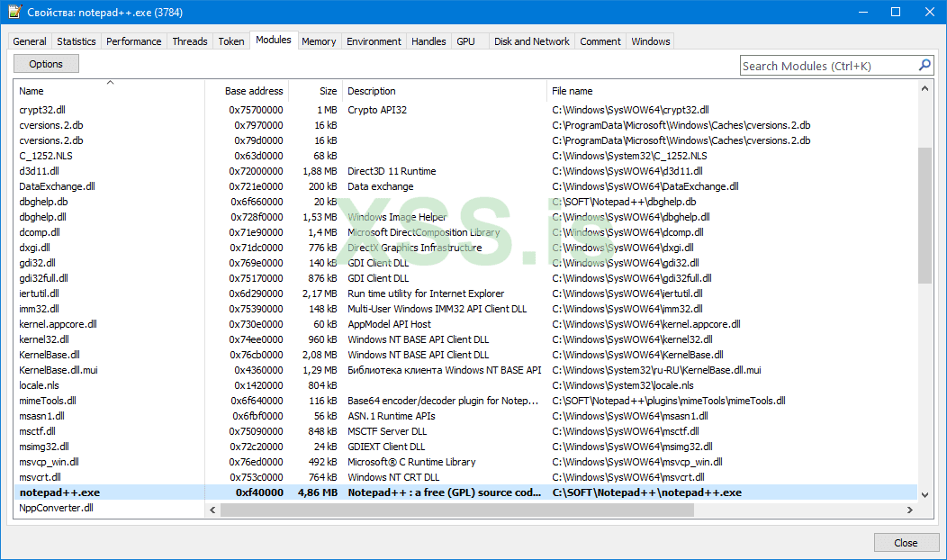This screenshot has width=947, height=560.
Task: Sort by the Name column header
Action: coord(109,91)
